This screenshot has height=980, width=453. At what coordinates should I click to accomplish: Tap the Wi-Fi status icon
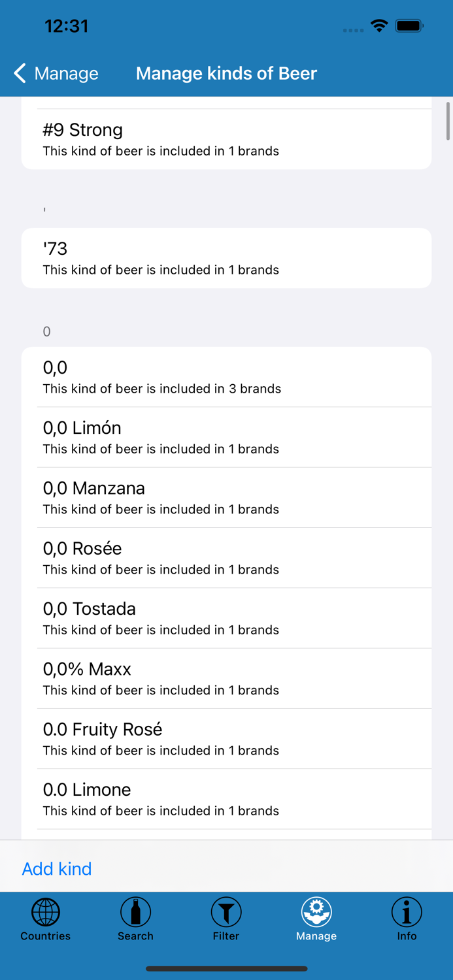(379, 26)
